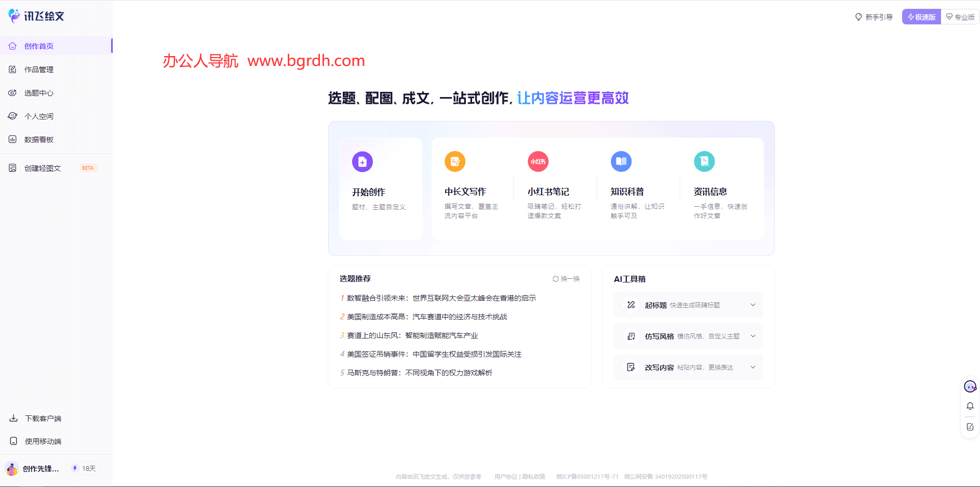Viewport: 980px width, 487px height.
Task: Expand the 仿写风格 tool options
Action: pyautogui.click(x=753, y=336)
